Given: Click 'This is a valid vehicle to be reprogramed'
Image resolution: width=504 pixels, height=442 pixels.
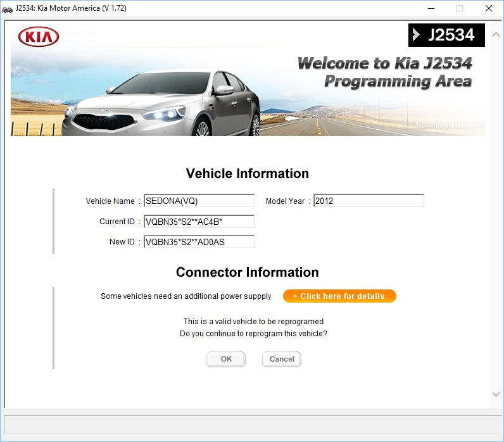Looking at the screenshot, I should (x=253, y=322).
